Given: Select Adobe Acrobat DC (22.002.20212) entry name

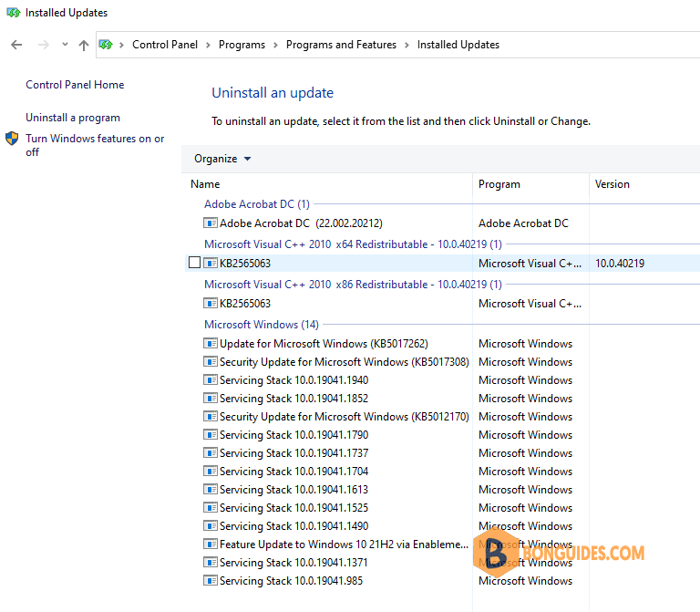Looking at the screenshot, I should 301,223.
